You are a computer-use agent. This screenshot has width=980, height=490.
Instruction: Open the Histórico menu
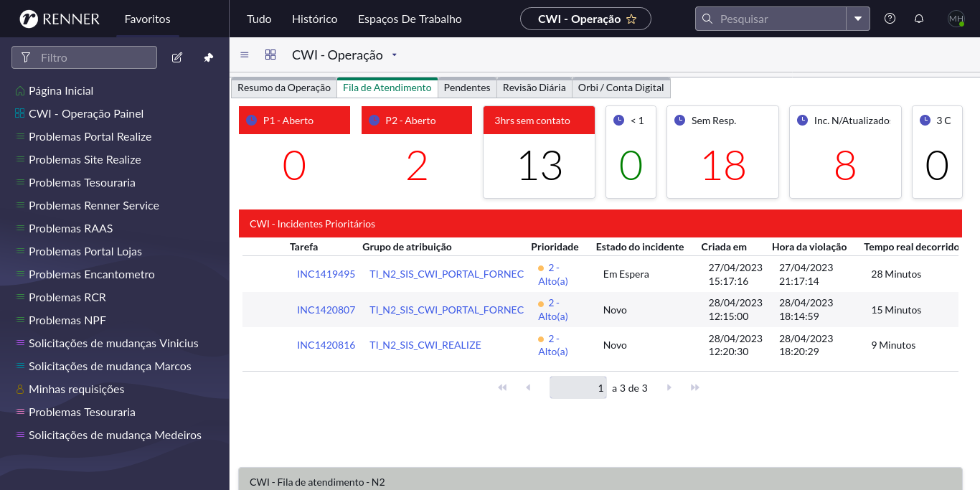click(314, 19)
